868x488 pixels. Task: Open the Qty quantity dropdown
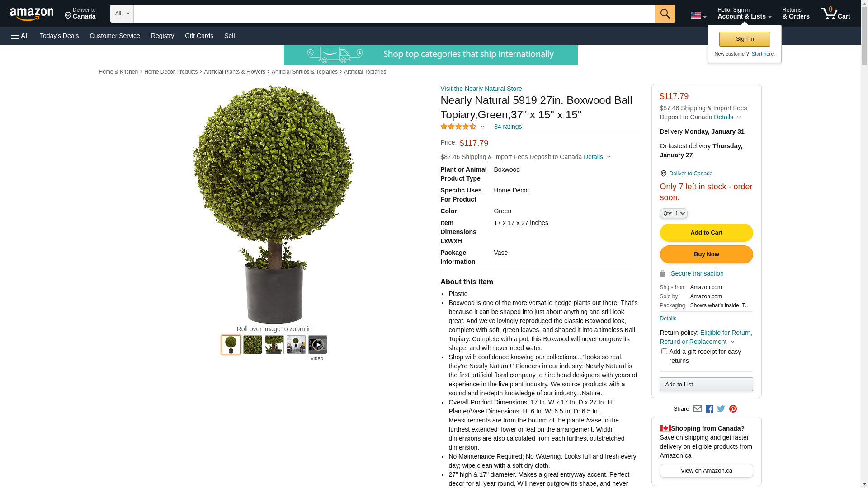click(674, 213)
